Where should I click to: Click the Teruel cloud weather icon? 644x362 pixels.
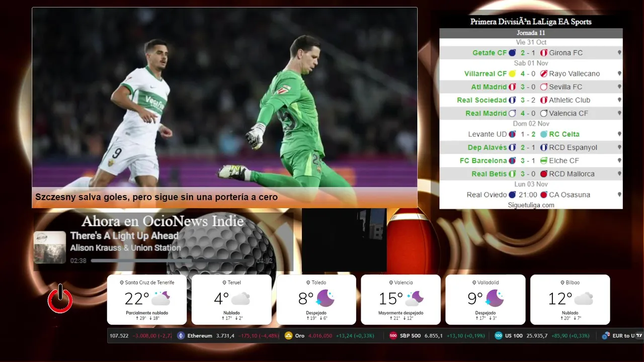click(240, 299)
